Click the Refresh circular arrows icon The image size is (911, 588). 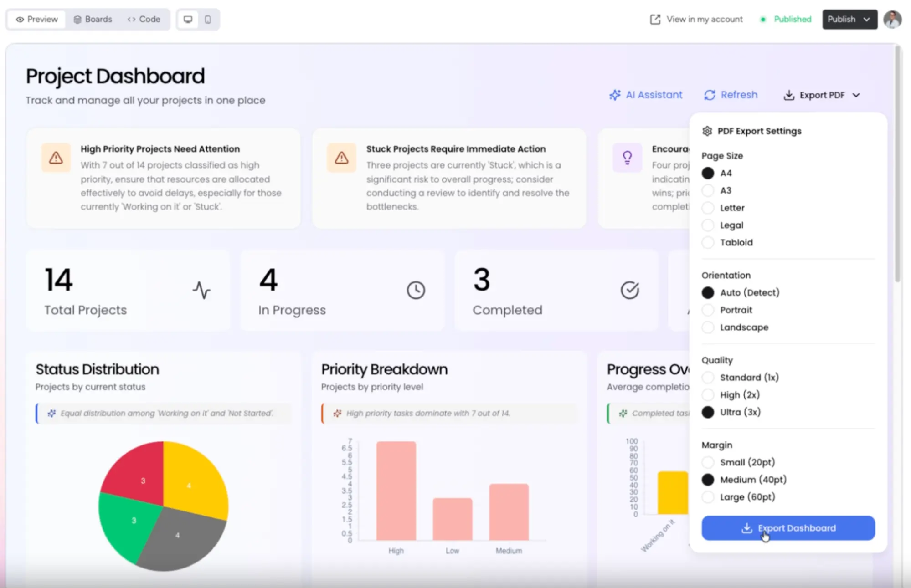pyautogui.click(x=710, y=95)
